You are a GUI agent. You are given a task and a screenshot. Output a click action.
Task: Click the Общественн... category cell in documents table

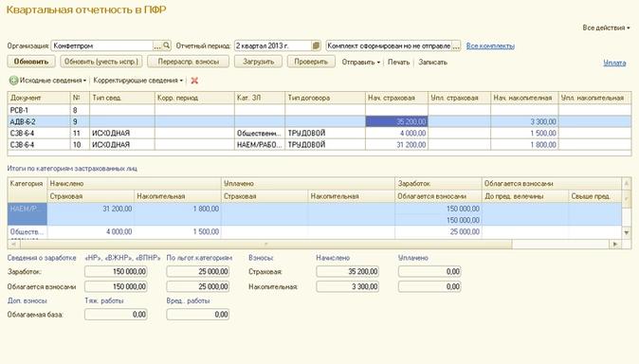click(x=260, y=133)
